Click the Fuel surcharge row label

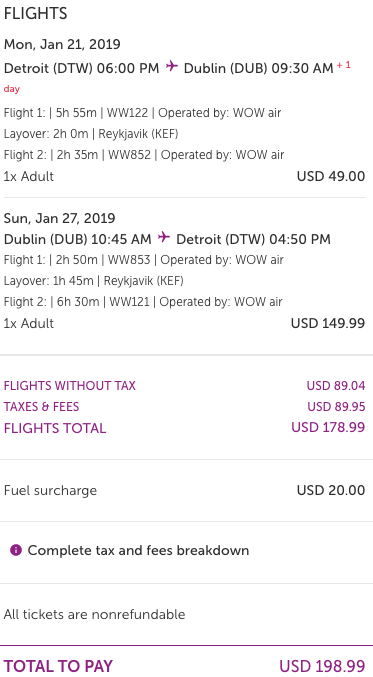point(50,490)
